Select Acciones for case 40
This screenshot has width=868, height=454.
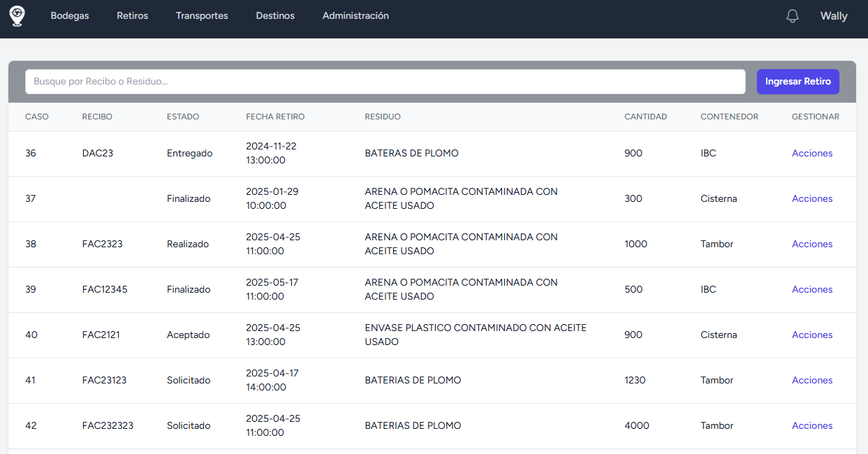click(x=811, y=335)
